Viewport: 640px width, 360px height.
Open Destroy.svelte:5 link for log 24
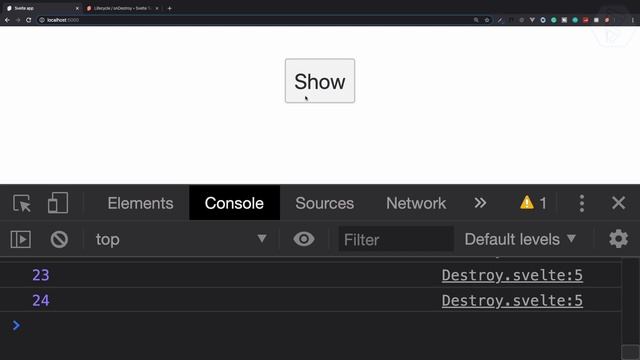coord(512,300)
